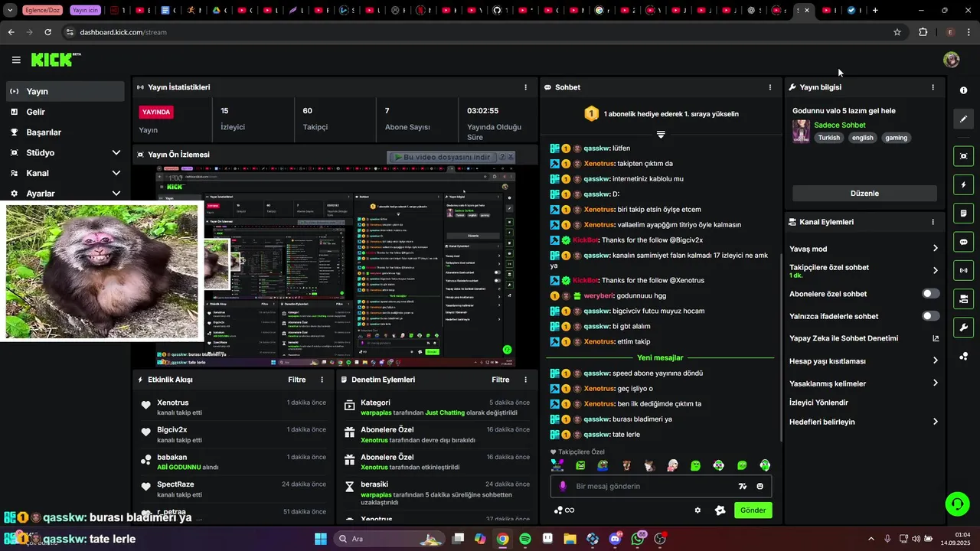Click Düzenle button in Yayın bilgisi
Viewport: 980px width, 551px height.
(864, 194)
